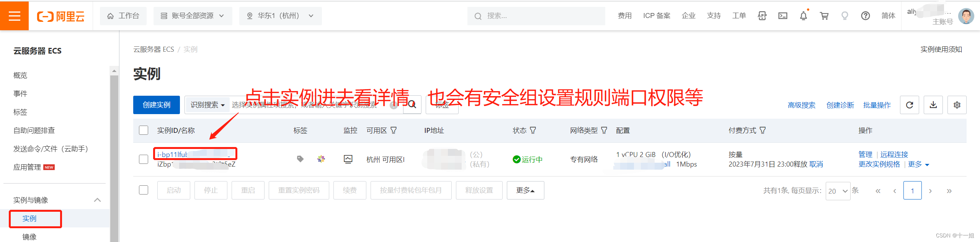This screenshot has height=242, width=980.
Task: Open the help question mark icon
Action: pyautogui.click(x=866, y=16)
